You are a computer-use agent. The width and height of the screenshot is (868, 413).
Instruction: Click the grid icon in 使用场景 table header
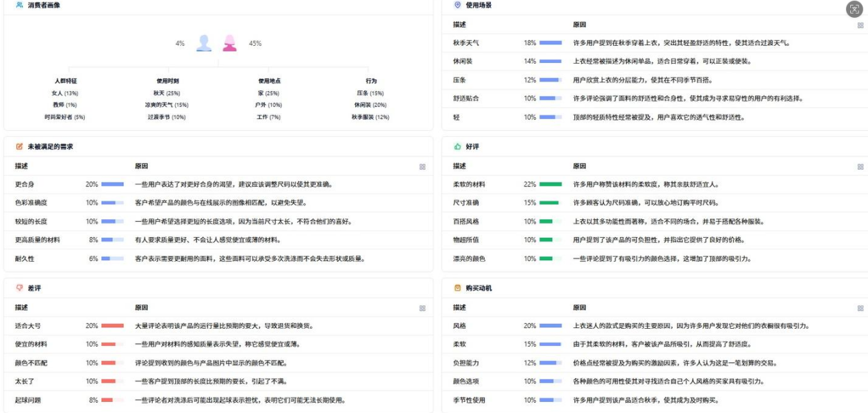(x=860, y=25)
